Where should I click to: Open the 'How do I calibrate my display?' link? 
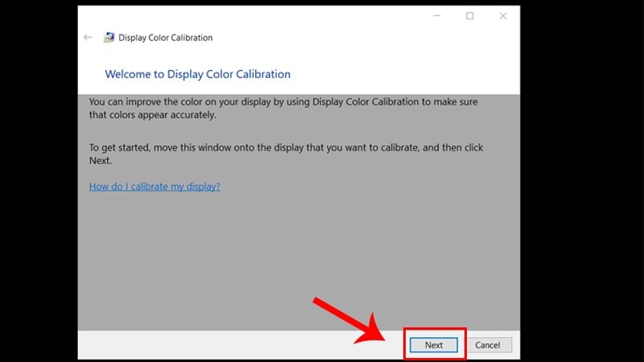point(155,187)
